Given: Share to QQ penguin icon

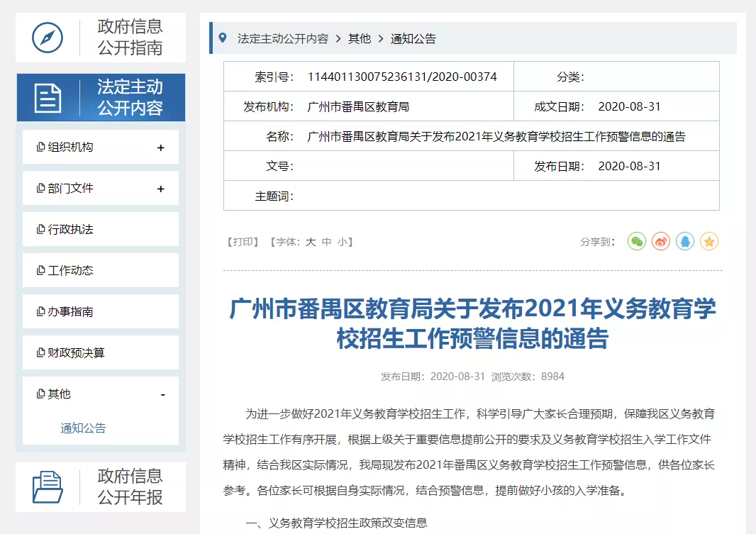Looking at the screenshot, I should (685, 242).
